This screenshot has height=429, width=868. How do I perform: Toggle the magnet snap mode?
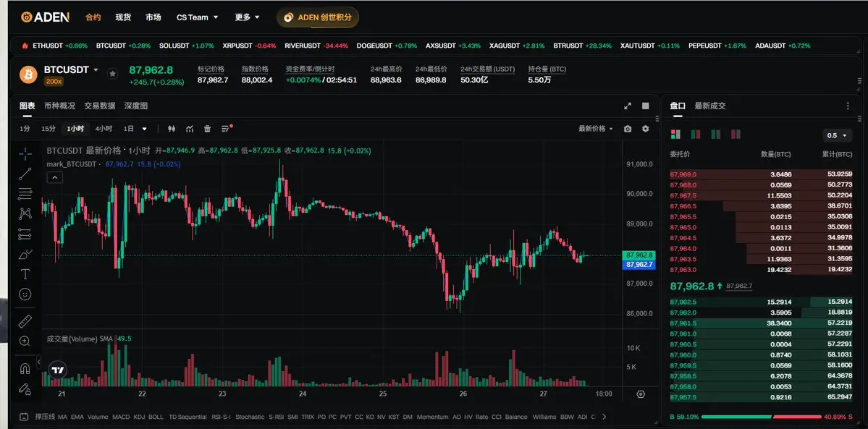pos(25,369)
